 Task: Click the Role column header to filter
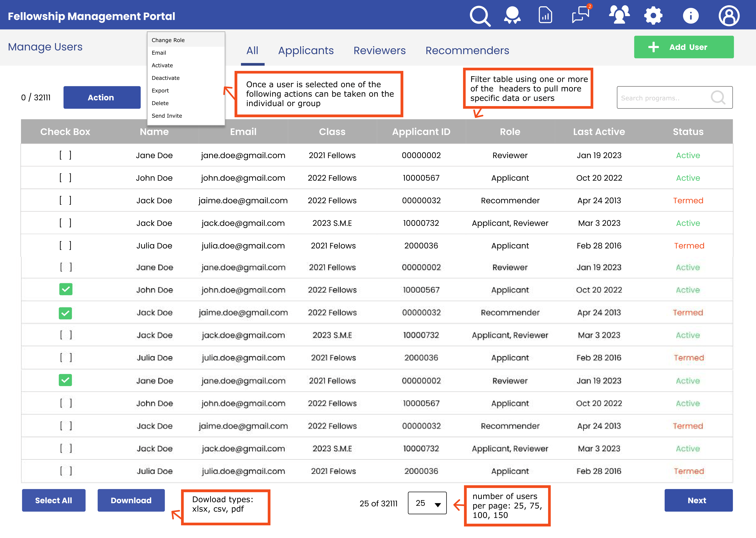pyautogui.click(x=510, y=131)
